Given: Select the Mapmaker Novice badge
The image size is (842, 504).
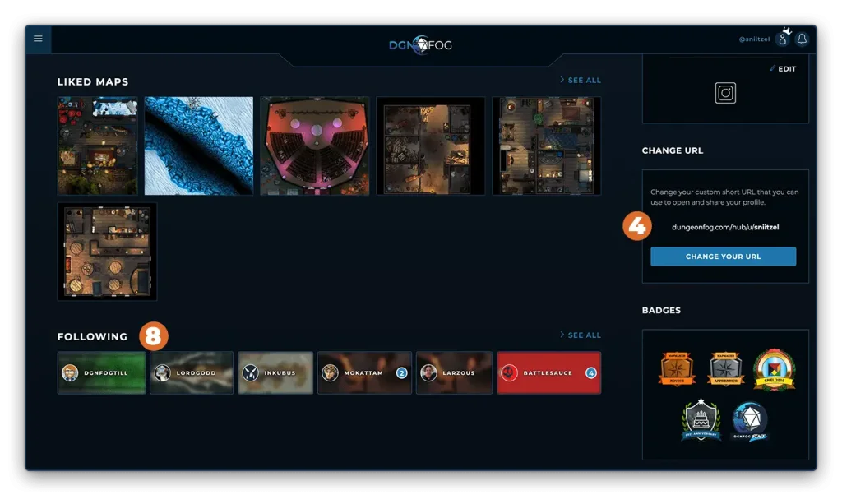Looking at the screenshot, I should pos(677,368).
